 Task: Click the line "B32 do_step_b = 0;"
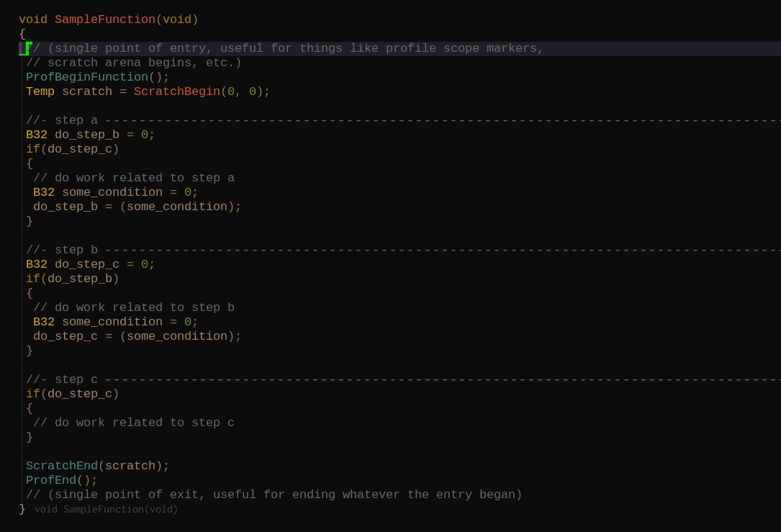[90, 135]
